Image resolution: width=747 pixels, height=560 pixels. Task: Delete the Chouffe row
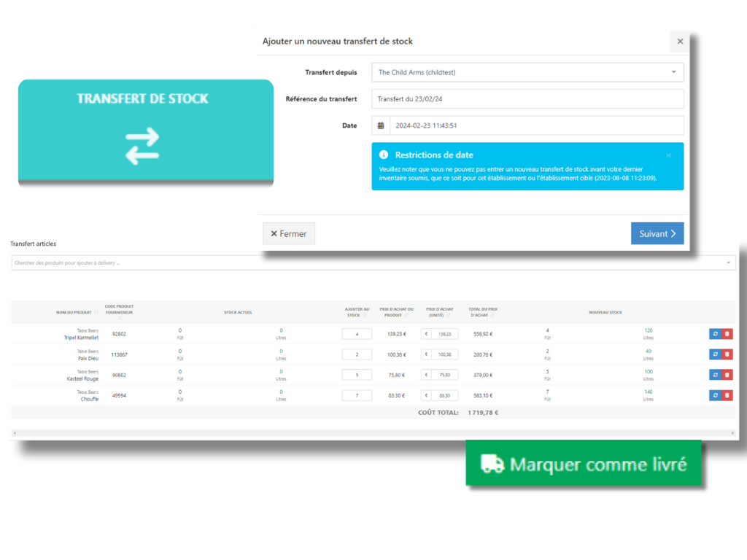coord(727,395)
